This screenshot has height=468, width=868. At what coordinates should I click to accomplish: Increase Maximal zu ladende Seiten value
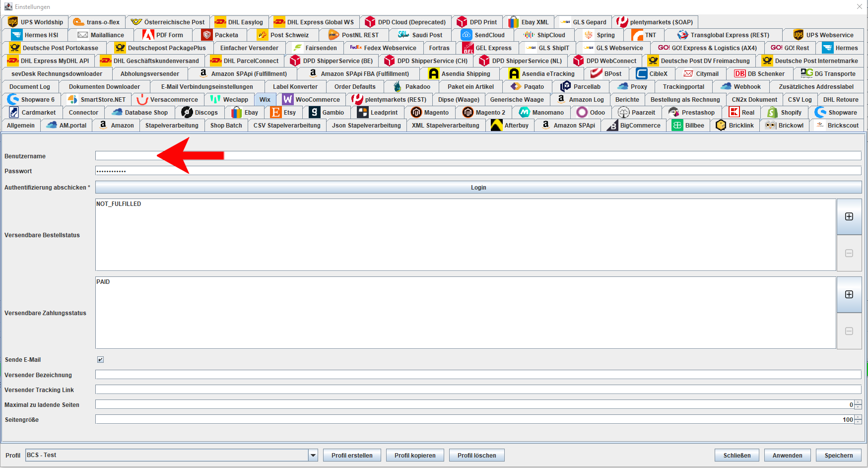pyautogui.click(x=858, y=402)
